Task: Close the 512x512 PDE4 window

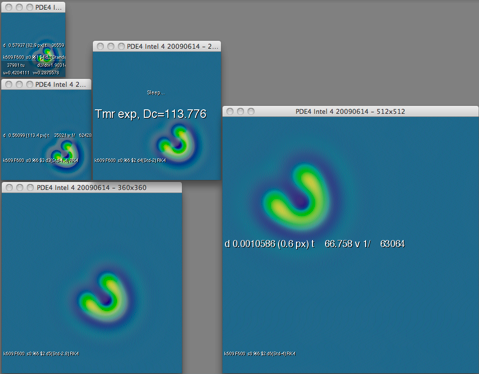Action: tap(230, 111)
